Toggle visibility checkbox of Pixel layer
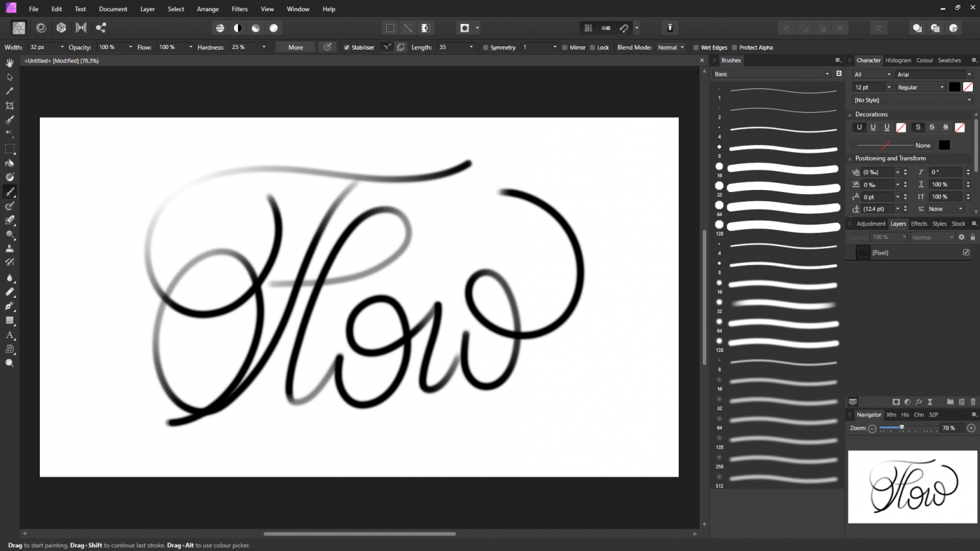The height and width of the screenshot is (551, 980). (x=966, y=253)
